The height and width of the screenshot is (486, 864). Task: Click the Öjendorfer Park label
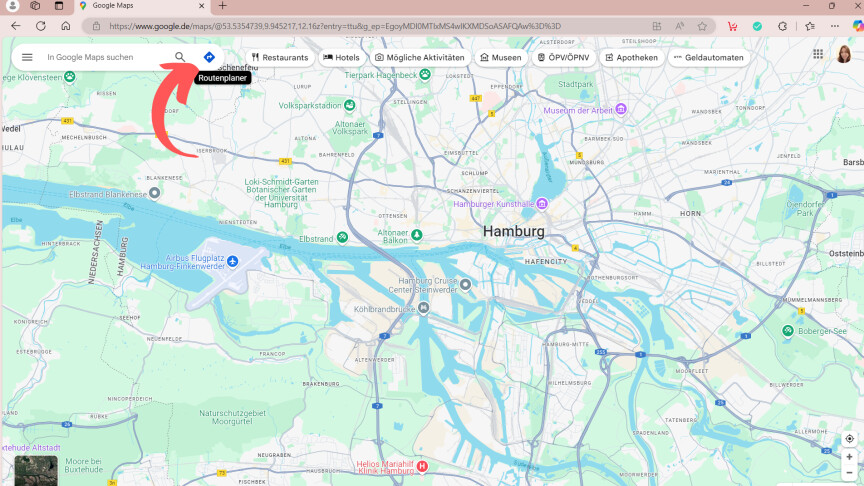[805, 208]
